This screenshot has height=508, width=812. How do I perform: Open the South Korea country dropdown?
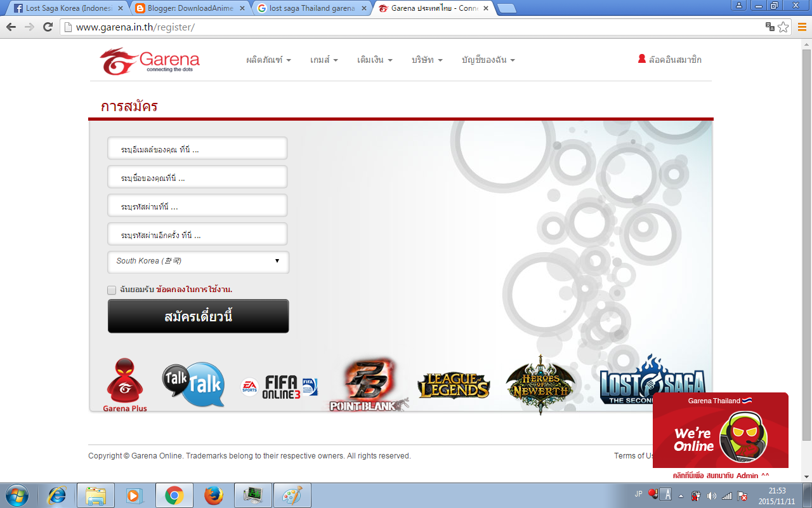[199, 262]
